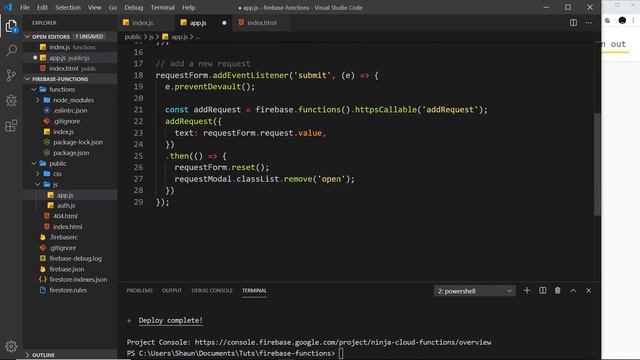The height and width of the screenshot is (360, 640).
Task: Open the Debug view in activity bar
Action: coord(11,100)
